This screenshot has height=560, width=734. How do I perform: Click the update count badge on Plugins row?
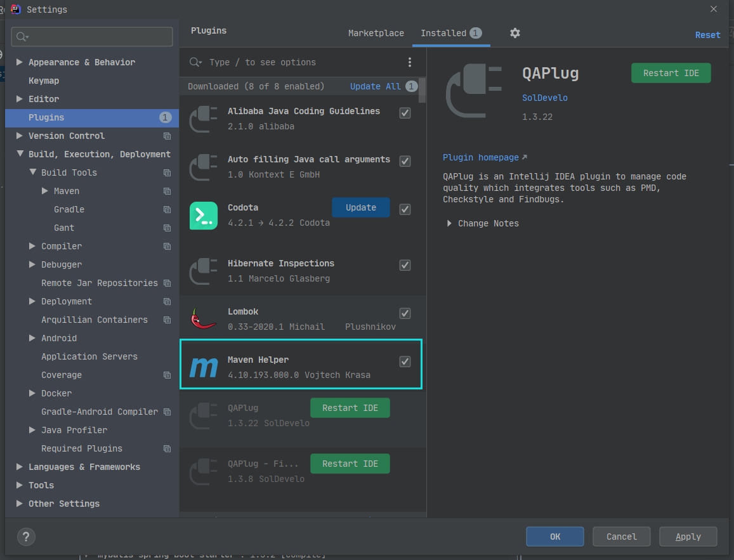(165, 117)
